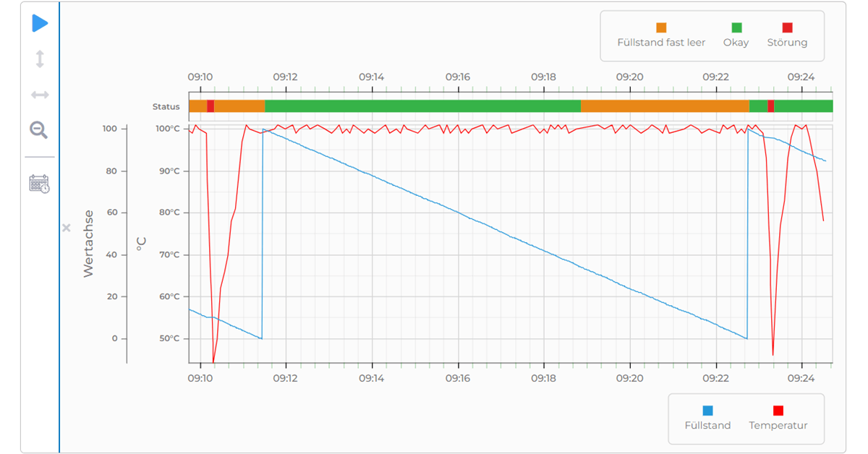The height and width of the screenshot is (454, 868).
Task: Click the first red Störung status segment
Action: point(210,106)
